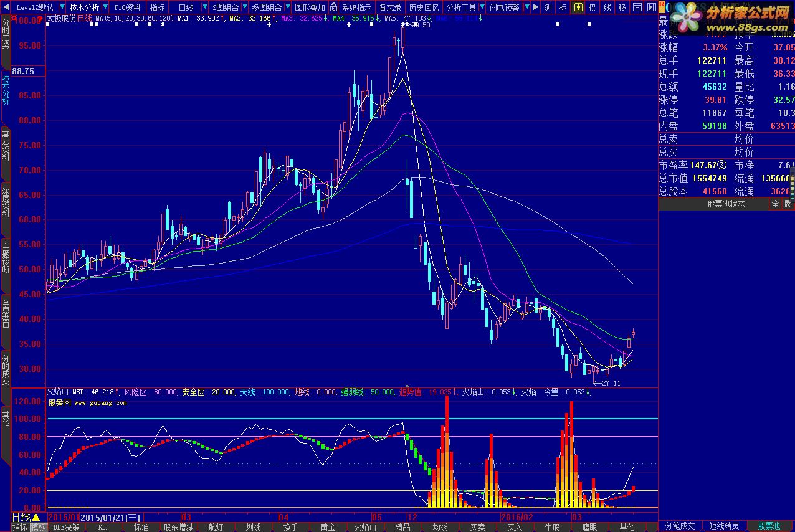This screenshot has width=795, height=532.
Task: Select the 航灯 indicator tab
Action: (x=216, y=526)
